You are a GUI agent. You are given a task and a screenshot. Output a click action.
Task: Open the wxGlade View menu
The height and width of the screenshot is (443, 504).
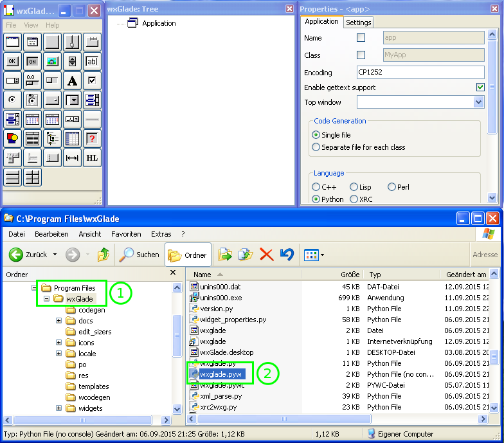(x=31, y=25)
